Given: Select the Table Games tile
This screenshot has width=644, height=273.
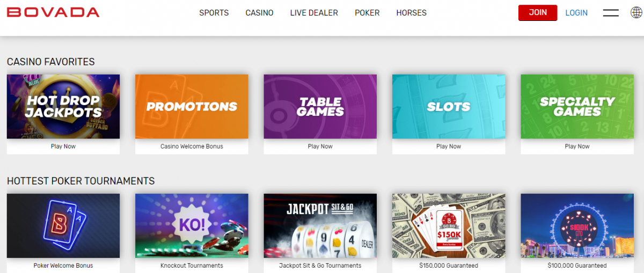Looking at the screenshot, I should tap(320, 107).
